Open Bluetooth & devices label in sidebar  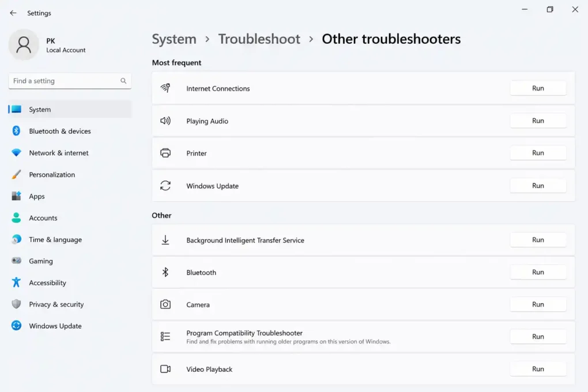click(x=60, y=131)
